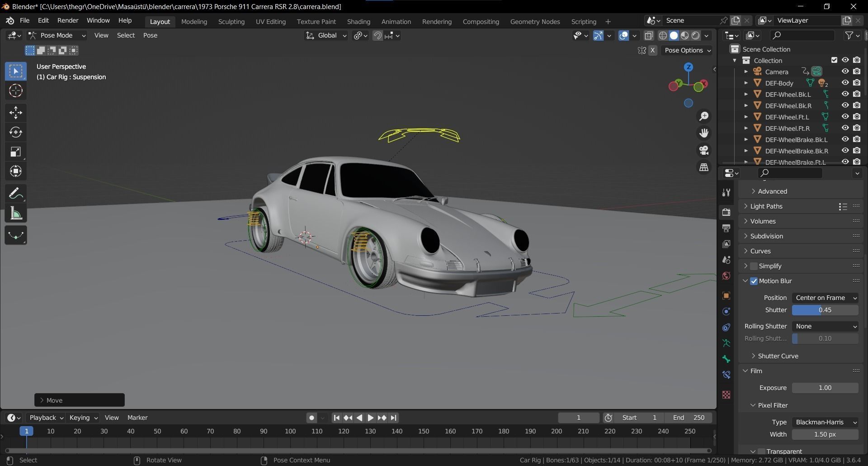Jump to previous keyframe

click(x=348, y=418)
